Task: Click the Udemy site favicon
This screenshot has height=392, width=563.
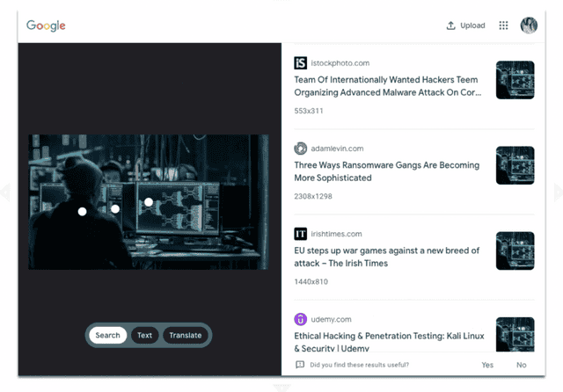Action: point(301,319)
